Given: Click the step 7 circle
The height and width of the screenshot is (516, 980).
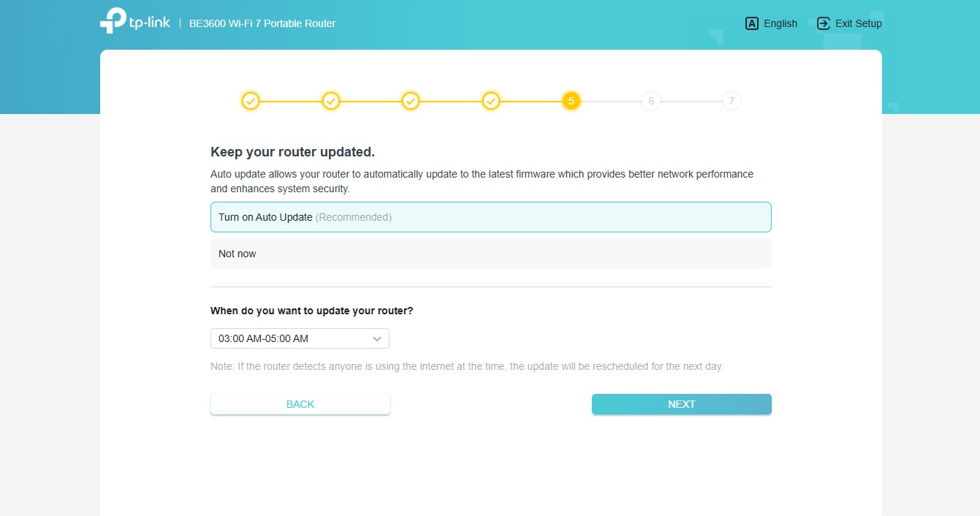Looking at the screenshot, I should [732, 101].
